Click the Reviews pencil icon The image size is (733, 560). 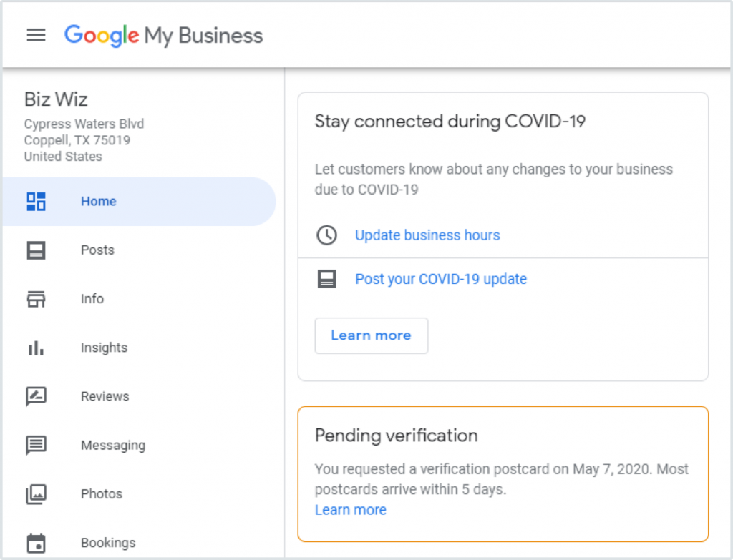(x=36, y=396)
